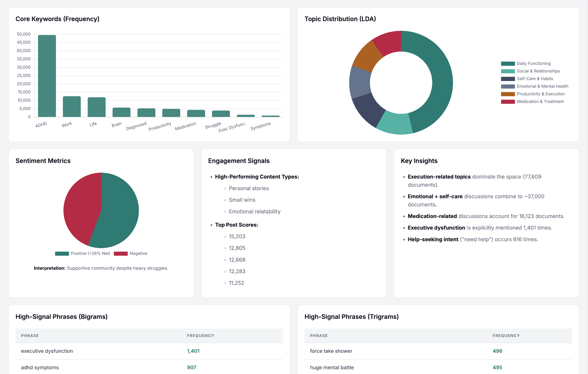
Task: Select the force take shower row
Action: point(438,351)
